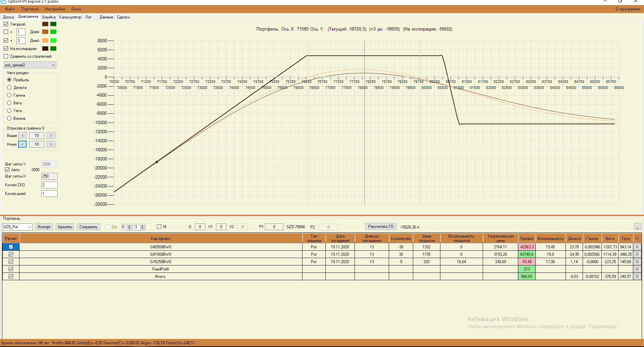Open the Окно menu

[x=76, y=9]
